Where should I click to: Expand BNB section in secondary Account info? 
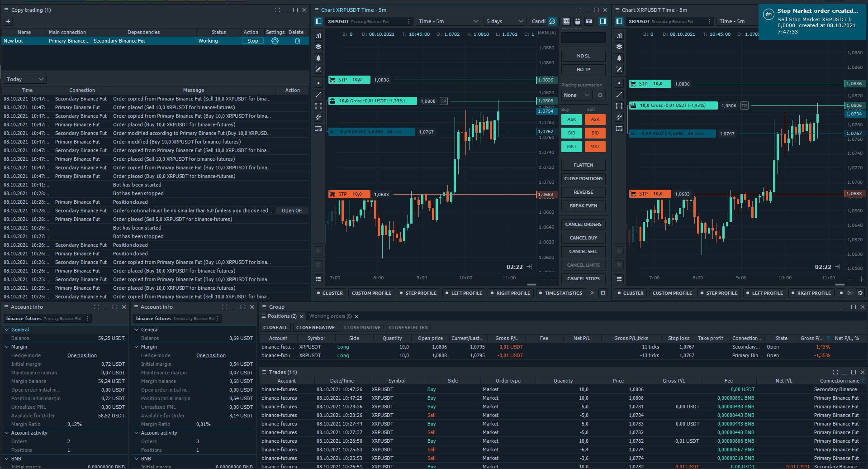pos(137,459)
